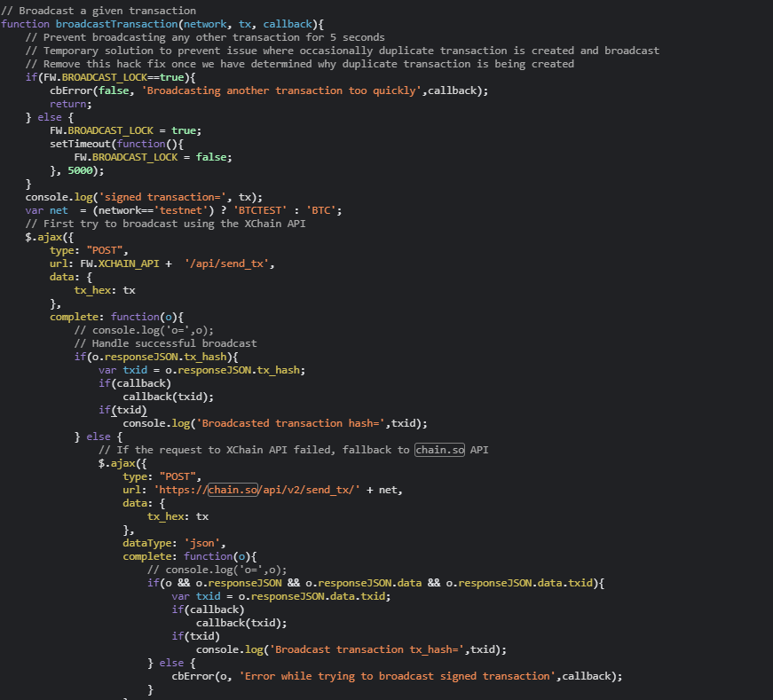Screen dimensions: 773x700
Task: Click the 'Broadcasted transaction hash=' string
Action: (290, 423)
